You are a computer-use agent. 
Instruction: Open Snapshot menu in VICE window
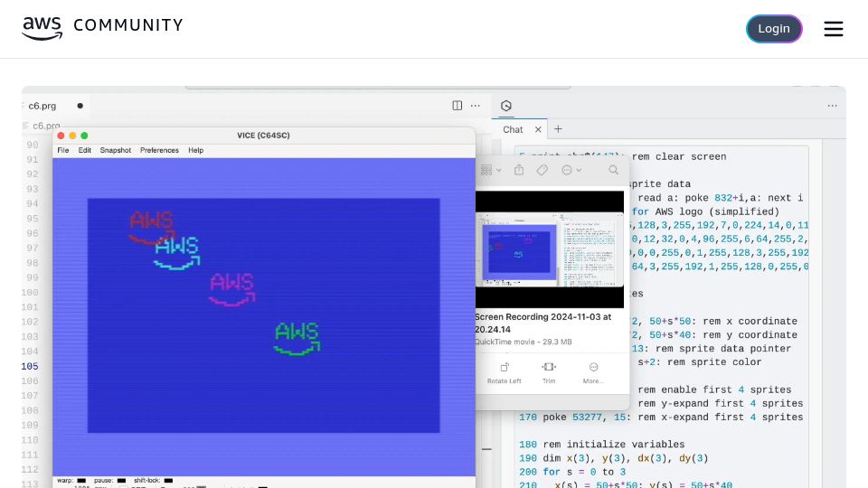pos(115,150)
